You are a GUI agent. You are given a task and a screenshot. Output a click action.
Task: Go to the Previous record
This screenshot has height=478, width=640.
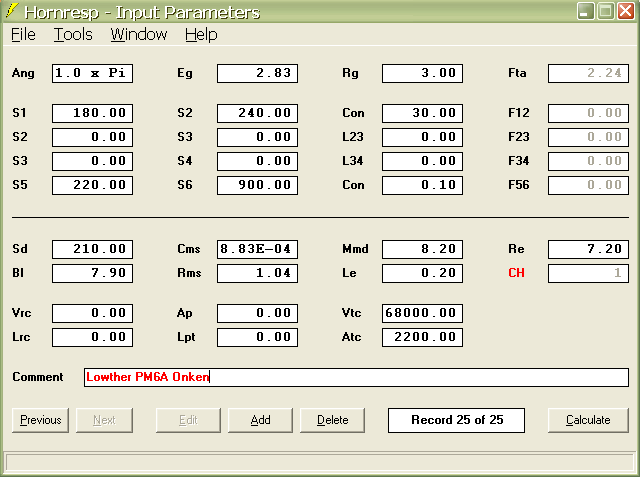(40, 420)
